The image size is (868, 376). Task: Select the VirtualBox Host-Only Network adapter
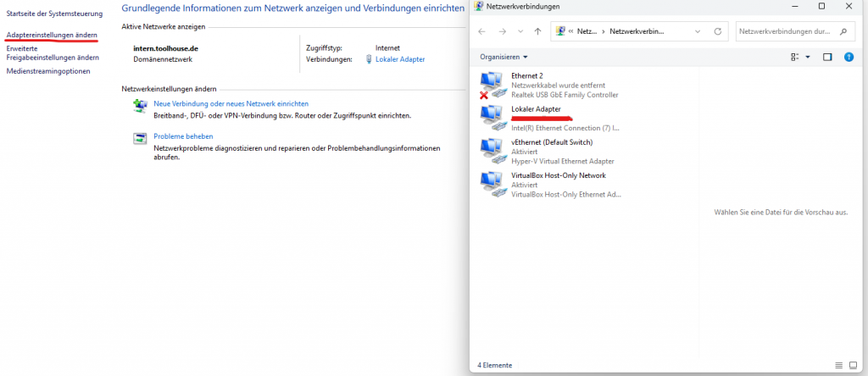[558, 175]
